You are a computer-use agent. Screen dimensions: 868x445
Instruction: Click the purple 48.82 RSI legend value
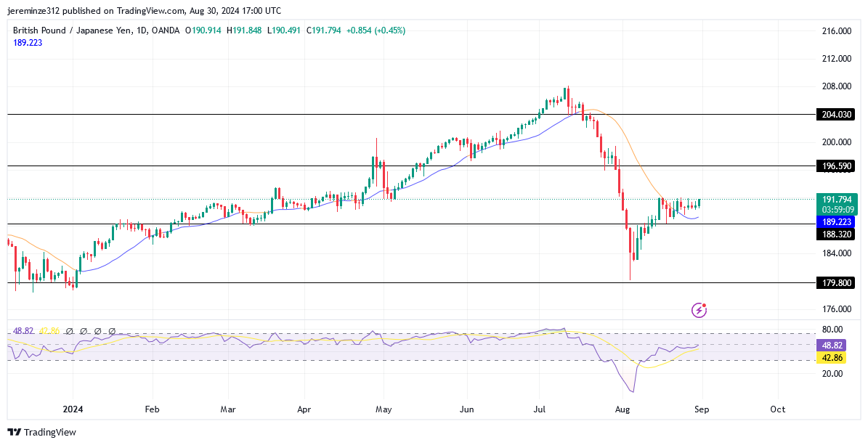tap(23, 330)
